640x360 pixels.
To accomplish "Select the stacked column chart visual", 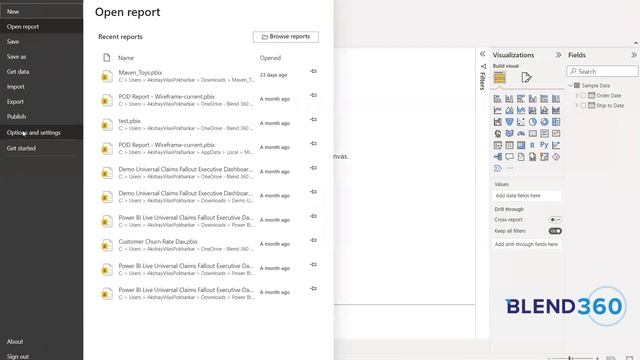I will pyautogui.click(x=509, y=99).
